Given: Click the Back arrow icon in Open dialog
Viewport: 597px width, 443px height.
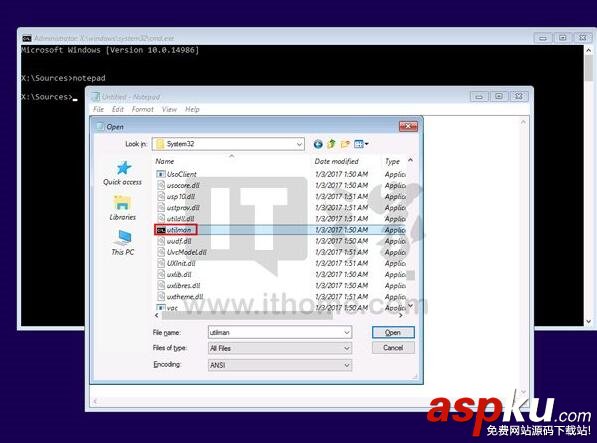Looking at the screenshot, I should click(318, 144).
